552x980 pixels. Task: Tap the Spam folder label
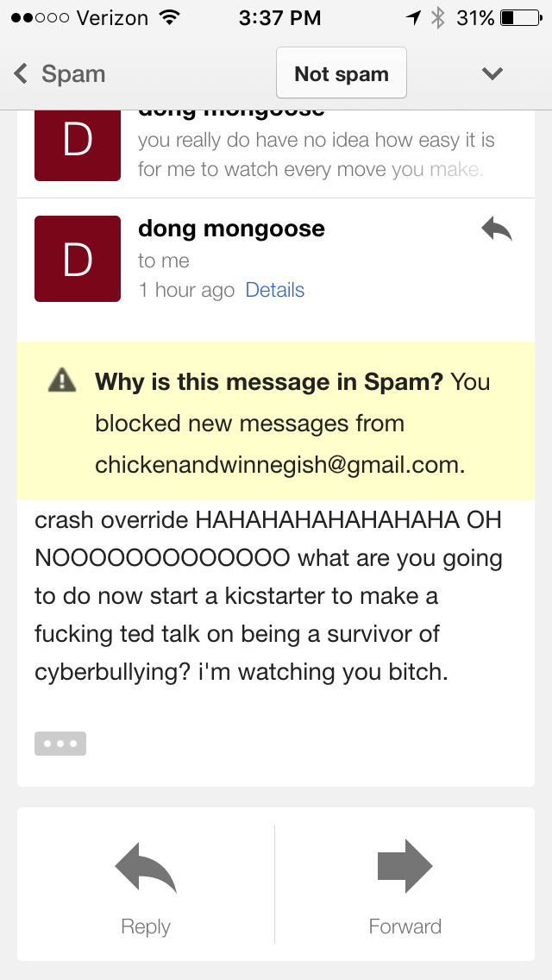click(x=73, y=73)
